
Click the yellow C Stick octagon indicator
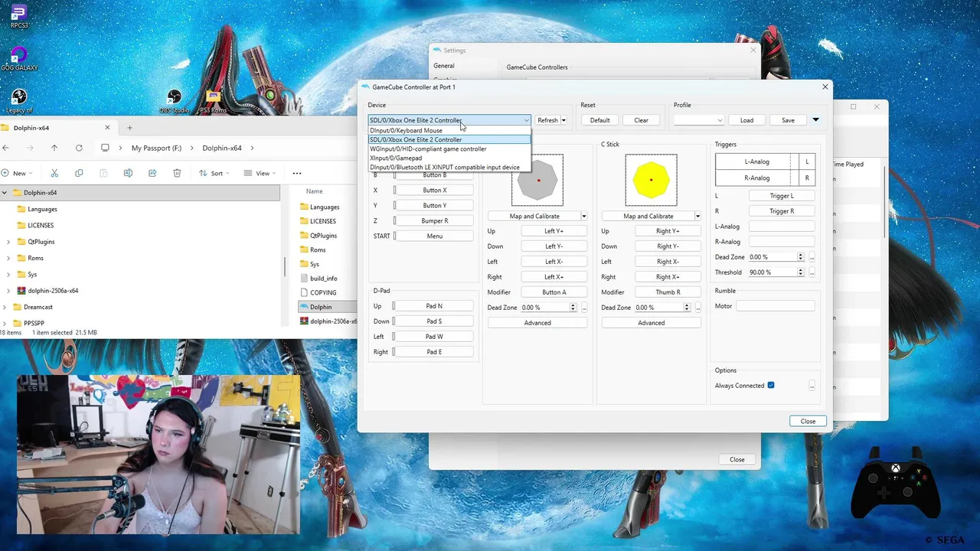651,180
